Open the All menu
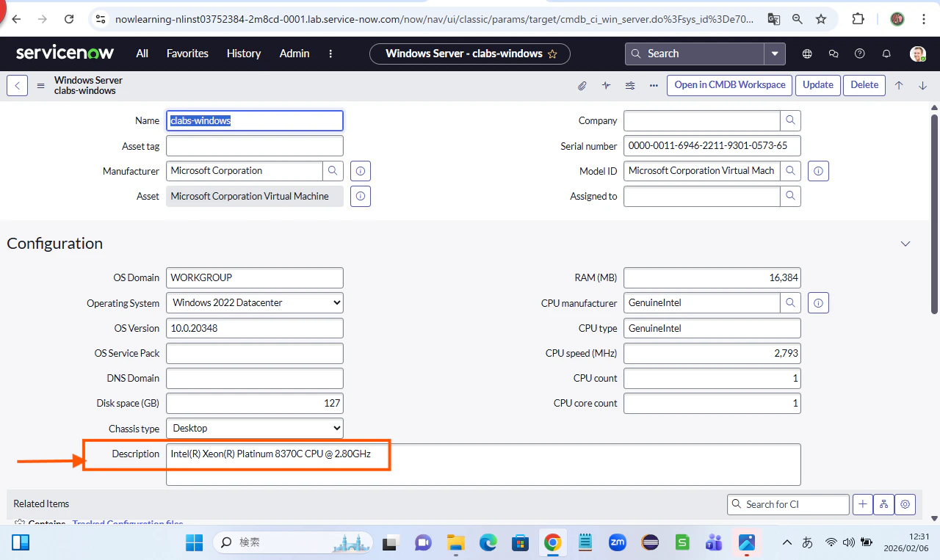This screenshot has width=940, height=560. (x=142, y=54)
